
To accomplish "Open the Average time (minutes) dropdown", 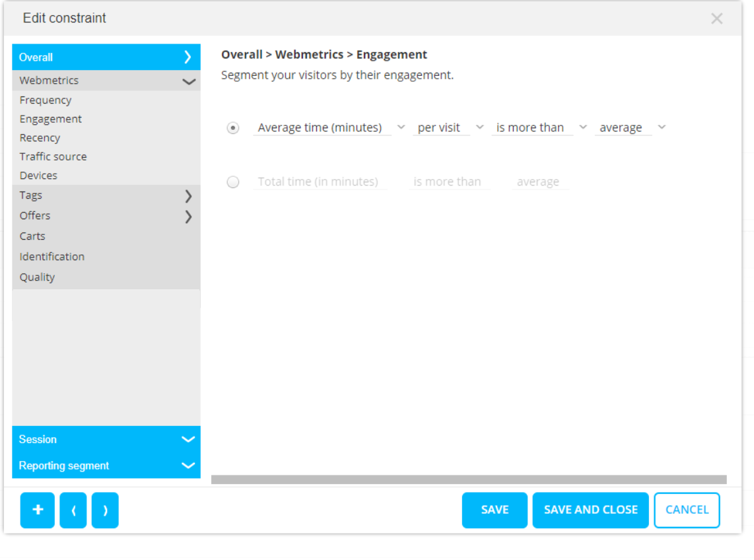I will click(x=329, y=128).
